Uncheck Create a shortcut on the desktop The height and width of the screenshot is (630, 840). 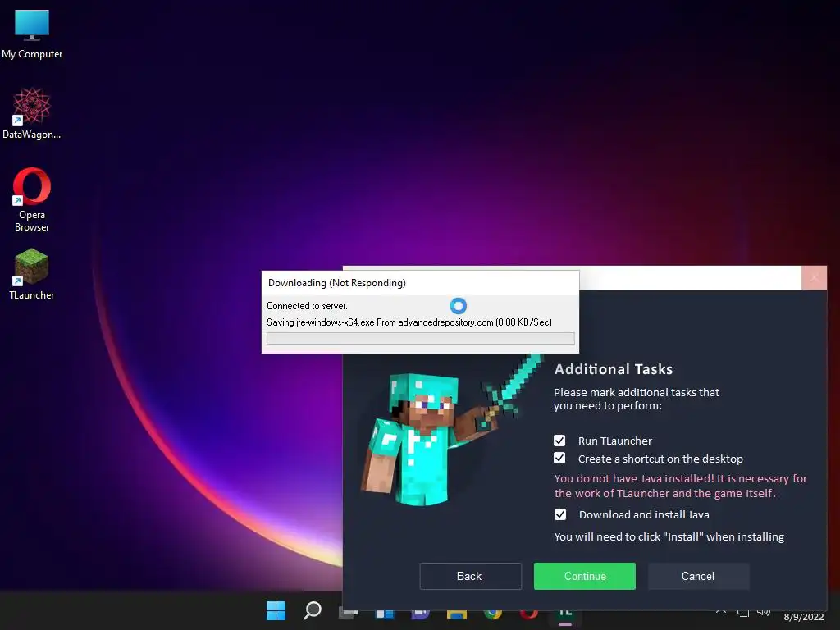click(x=559, y=458)
